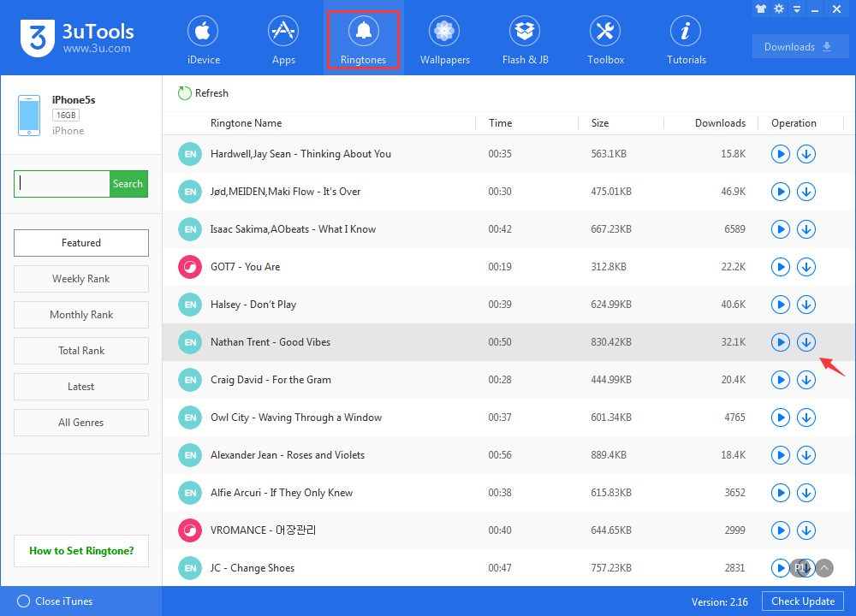856x616 pixels.
Task: Open the Wallpapers section
Action: click(444, 40)
